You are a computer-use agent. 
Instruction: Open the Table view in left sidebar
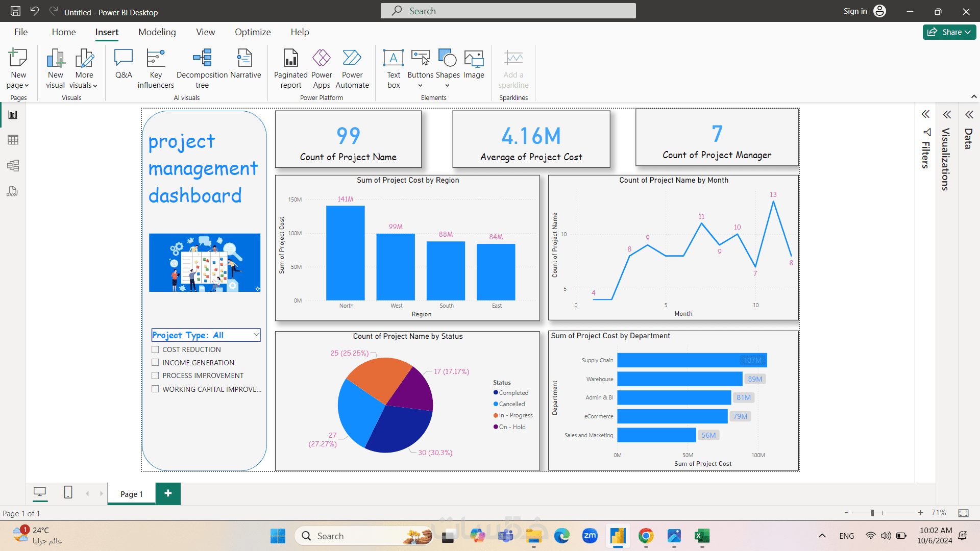pos(13,140)
